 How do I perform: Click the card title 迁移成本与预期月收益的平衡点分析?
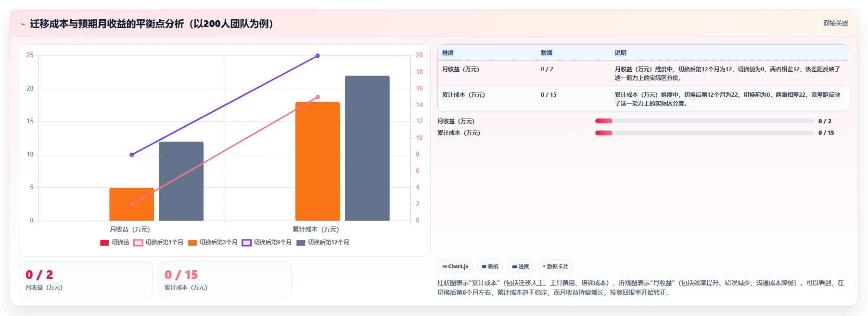(152, 24)
